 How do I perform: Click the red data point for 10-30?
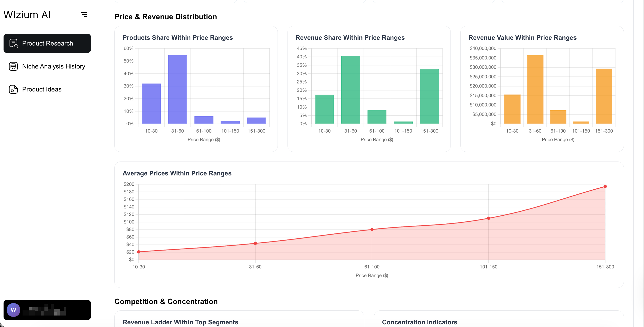click(138, 252)
